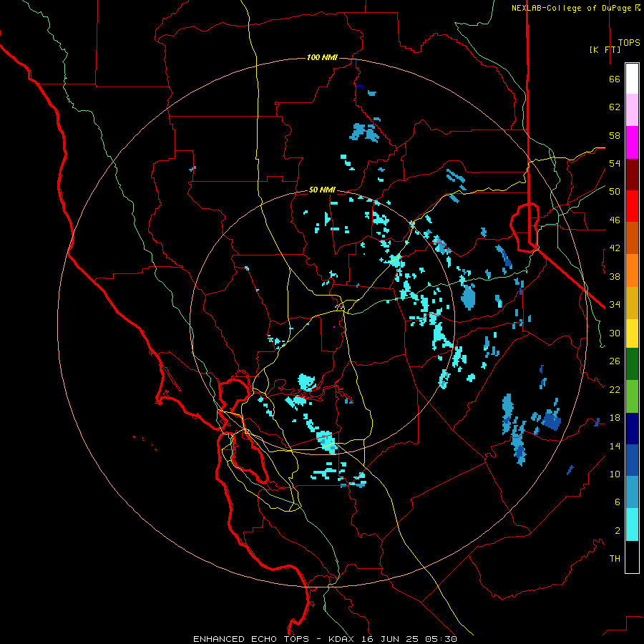Click the TH legend label
The image size is (644, 644).
point(615,559)
